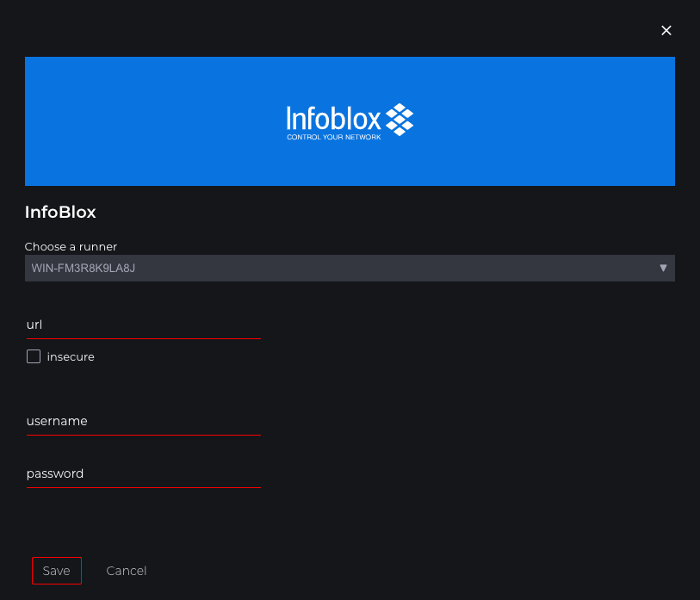Image resolution: width=700 pixels, height=600 pixels.
Task: Click the X close icon top right
Action: [666, 30]
